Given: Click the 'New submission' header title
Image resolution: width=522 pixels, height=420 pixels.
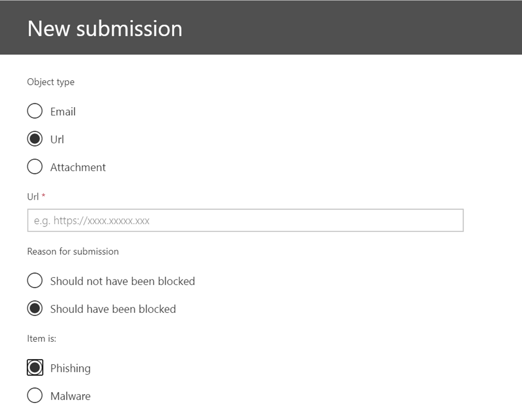Looking at the screenshot, I should tap(105, 28).
